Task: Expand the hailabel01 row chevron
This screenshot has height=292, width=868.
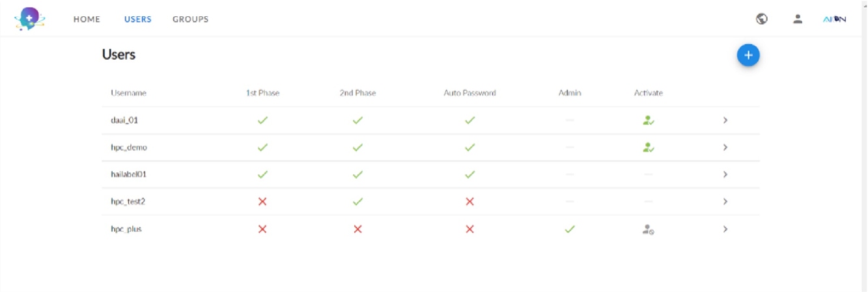Action: (725, 174)
